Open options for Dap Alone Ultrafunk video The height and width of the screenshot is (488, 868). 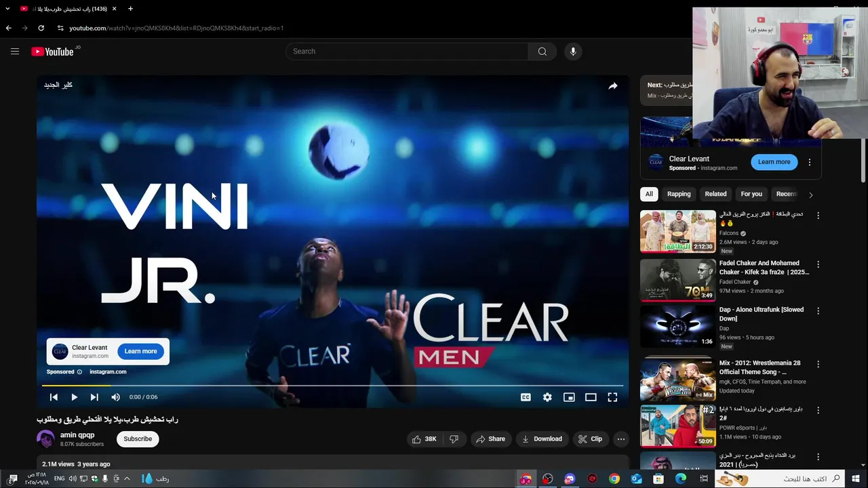[x=818, y=311]
